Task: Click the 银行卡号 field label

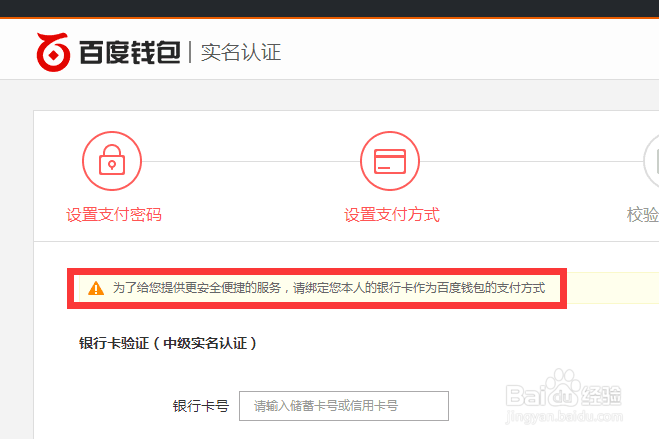Action: tap(201, 406)
